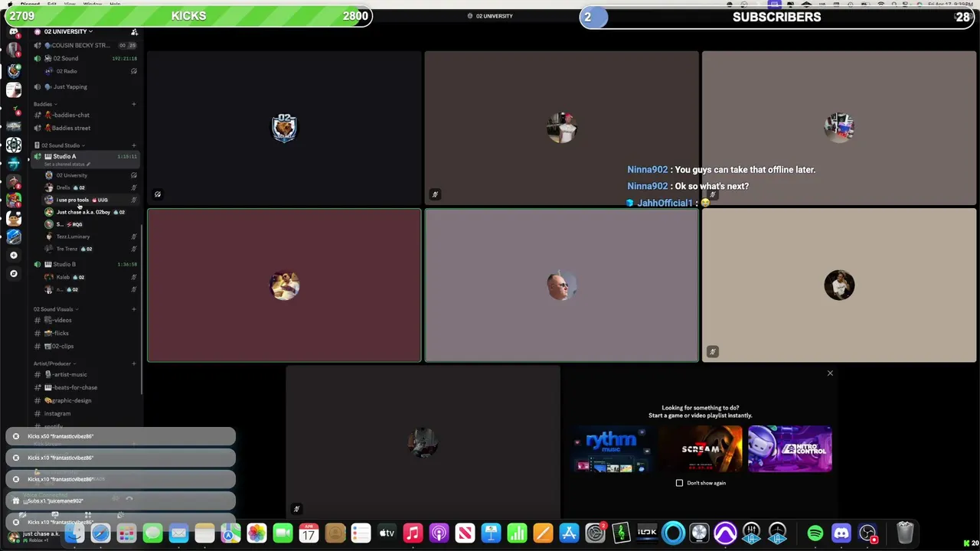The image size is (980, 551).
Task: Click the invite members icon beside 02 UNIVERSITY
Action: [134, 31]
